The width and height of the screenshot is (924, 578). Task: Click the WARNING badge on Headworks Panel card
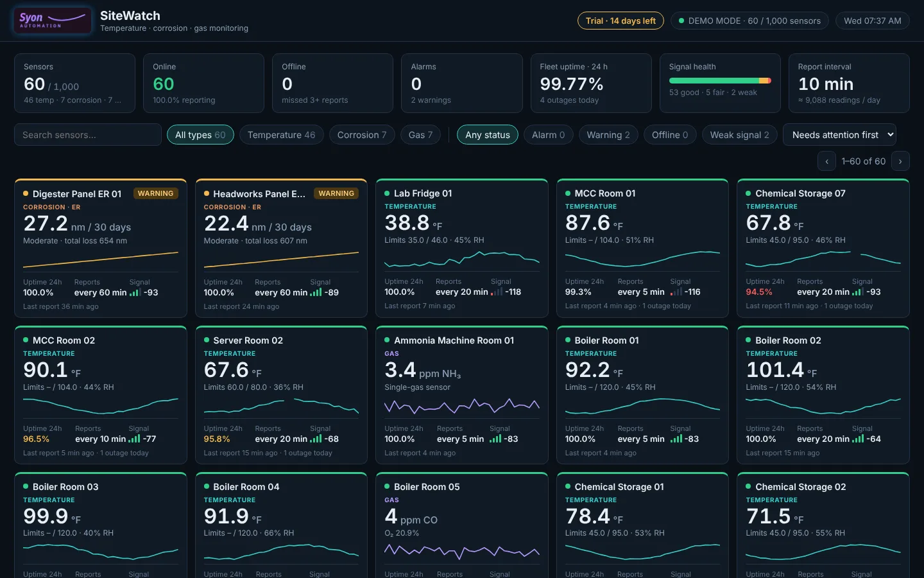pos(336,193)
